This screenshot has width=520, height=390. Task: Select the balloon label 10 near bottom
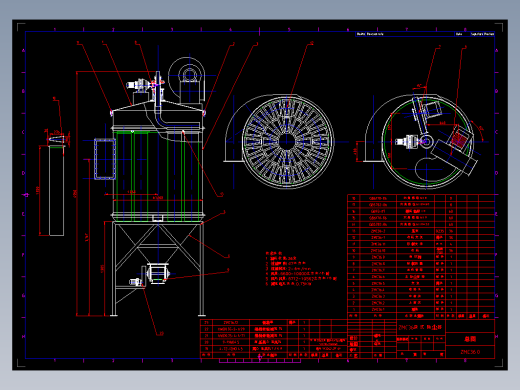[161, 333]
